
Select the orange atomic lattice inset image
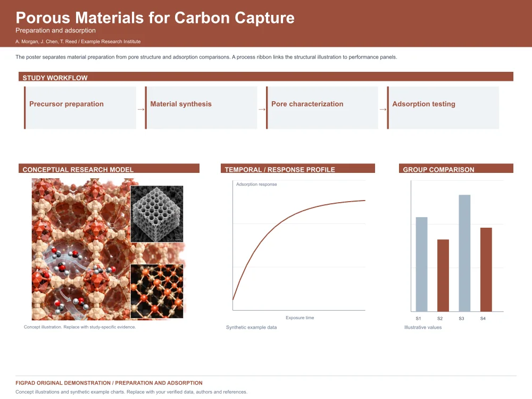(x=157, y=291)
